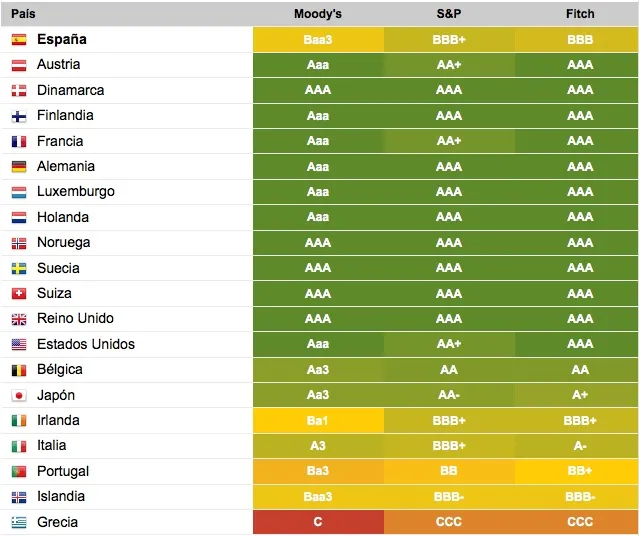Click the Spain flag icon
Image resolution: width=639 pixels, height=536 pixels.
point(19,40)
